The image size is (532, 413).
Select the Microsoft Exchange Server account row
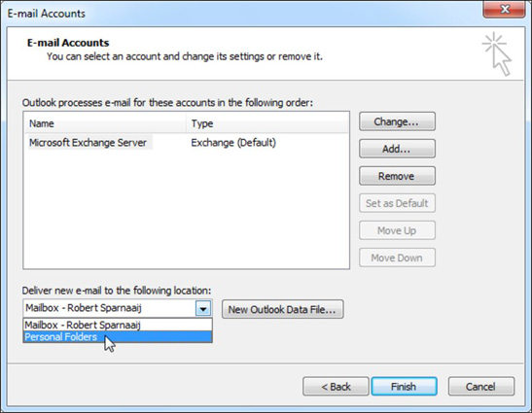[x=186, y=143]
